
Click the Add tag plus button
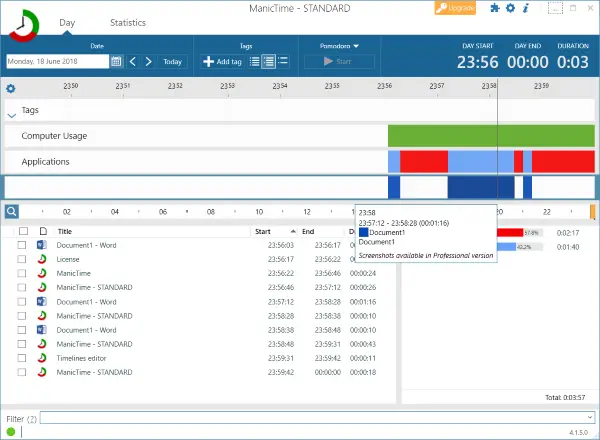[222, 61]
